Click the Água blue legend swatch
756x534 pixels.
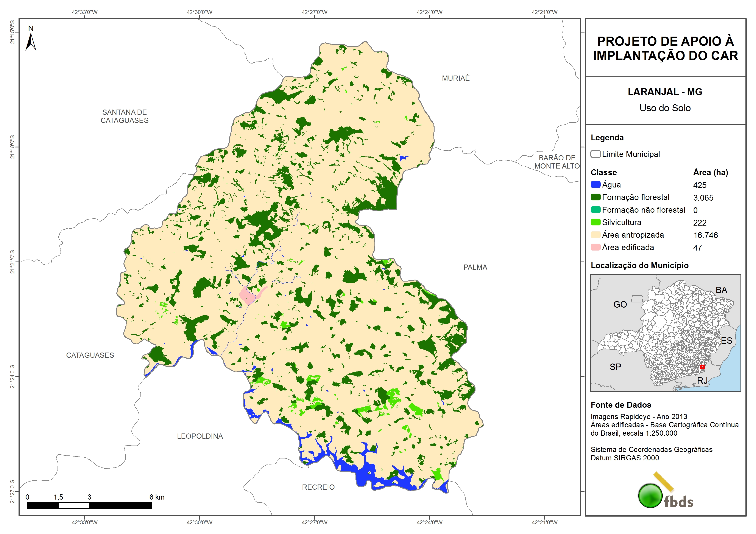[x=595, y=185]
